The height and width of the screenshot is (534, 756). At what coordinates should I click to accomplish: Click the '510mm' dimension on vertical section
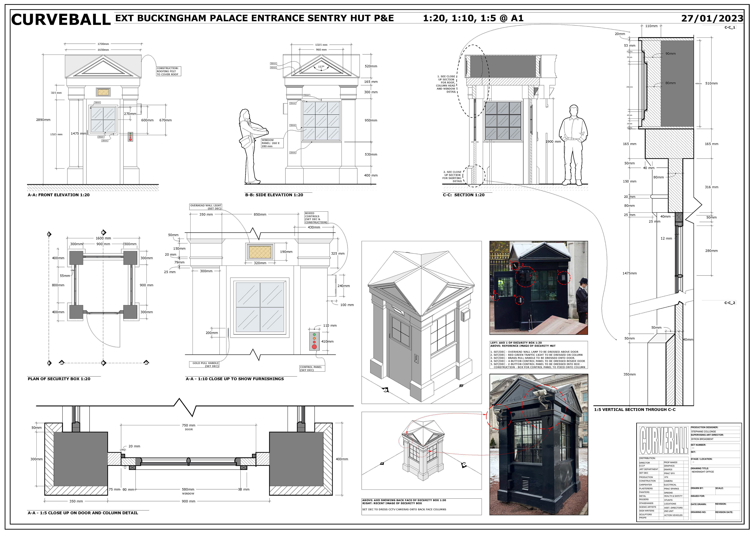(712, 83)
